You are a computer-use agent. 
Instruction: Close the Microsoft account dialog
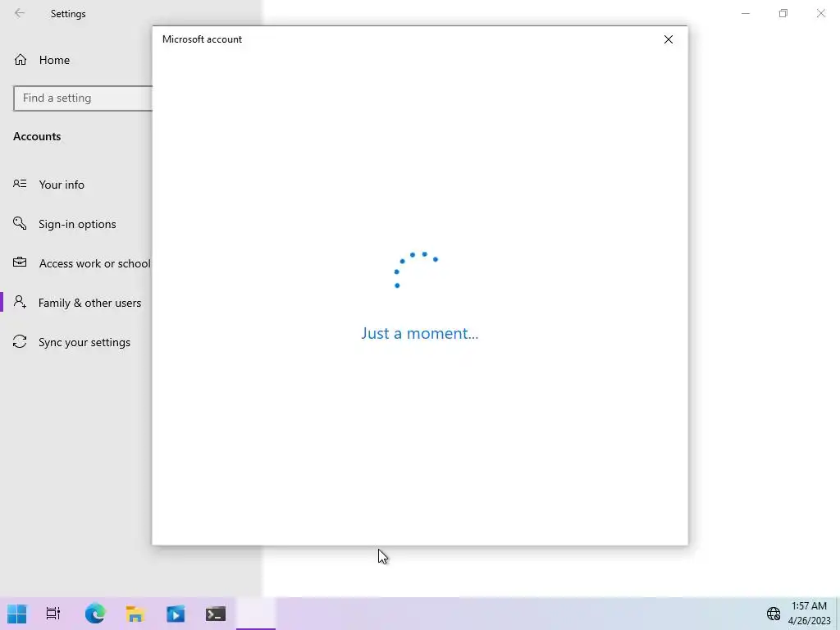(668, 39)
